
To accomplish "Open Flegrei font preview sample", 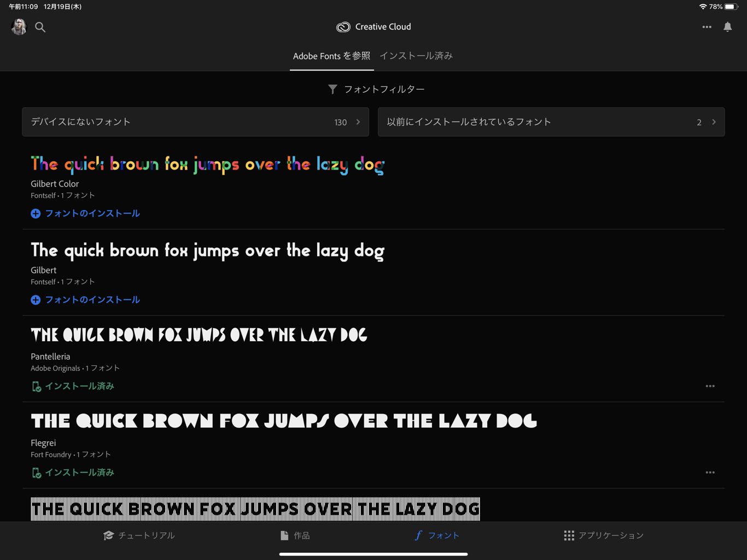I will [284, 421].
